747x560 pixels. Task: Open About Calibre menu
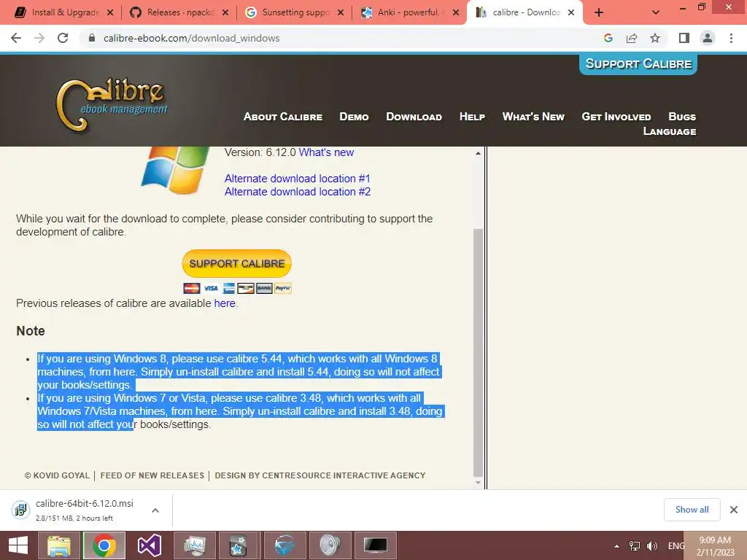coord(283,117)
